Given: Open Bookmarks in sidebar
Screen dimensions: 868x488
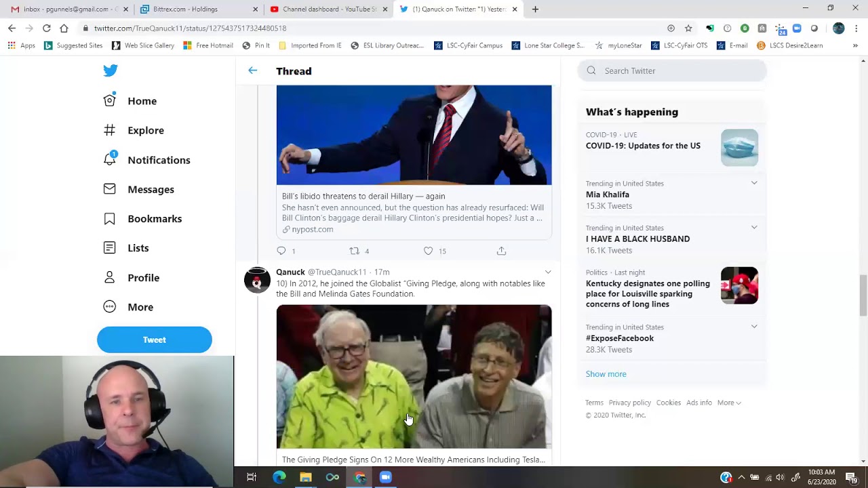Looking at the screenshot, I should coord(142,218).
